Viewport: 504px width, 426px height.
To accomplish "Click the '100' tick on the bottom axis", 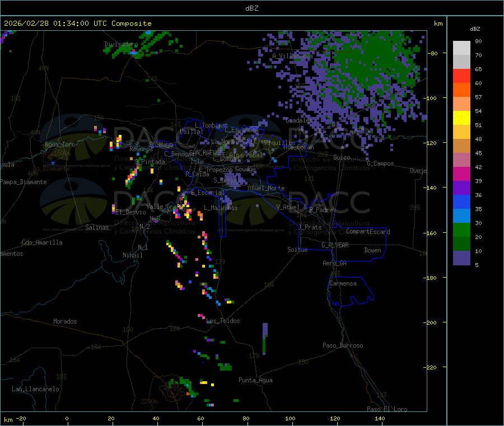I will [290, 418].
